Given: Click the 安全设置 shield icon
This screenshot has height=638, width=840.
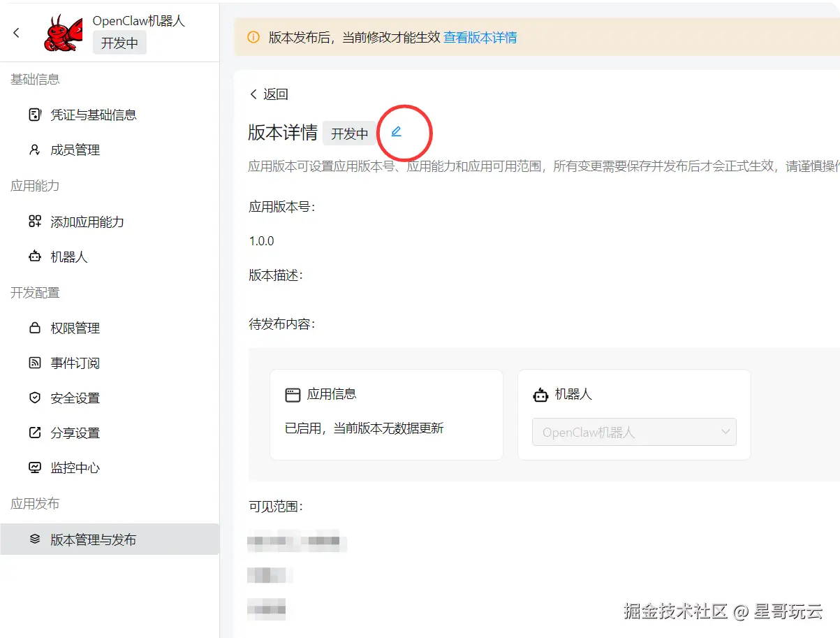Looking at the screenshot, I should click(x=35, y=398).
